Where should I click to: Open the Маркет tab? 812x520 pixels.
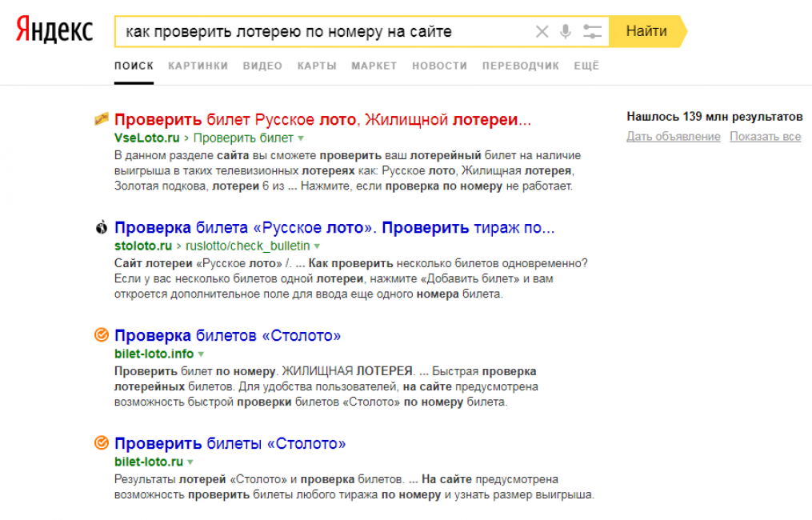374,66
